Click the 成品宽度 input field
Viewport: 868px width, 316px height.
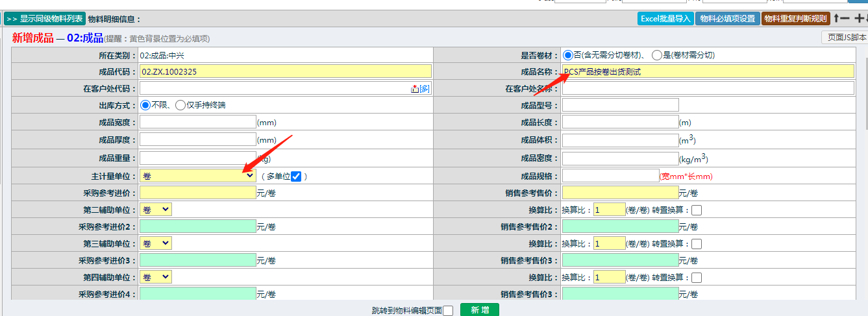pyautogui.click(x=198, y=122)
